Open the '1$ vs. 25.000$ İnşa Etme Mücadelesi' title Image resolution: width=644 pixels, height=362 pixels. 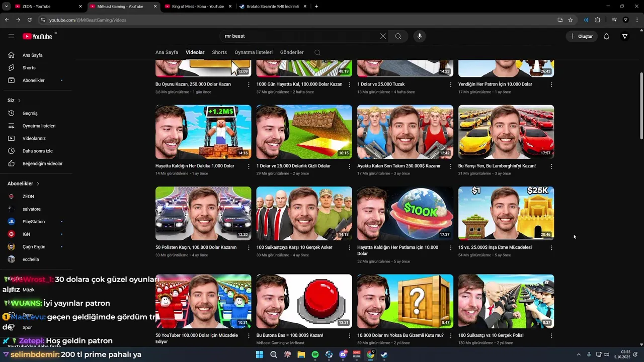click(x=495, y=247)
